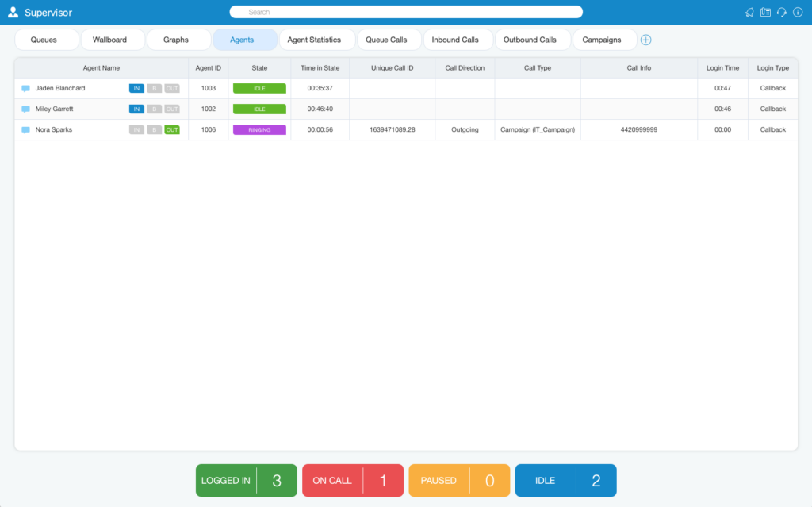Sort by Time in State column header
812x507 pixels.
tap(320, 68)
